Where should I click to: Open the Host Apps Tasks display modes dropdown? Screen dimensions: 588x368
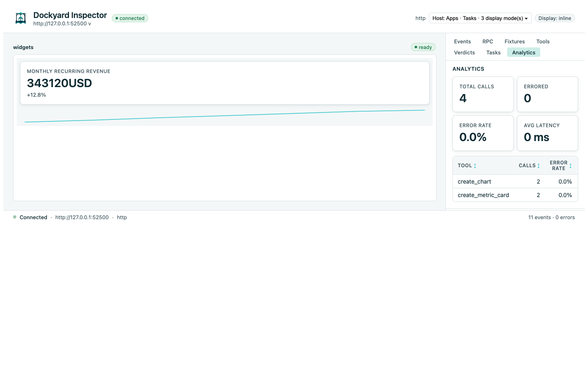(480, 18)
